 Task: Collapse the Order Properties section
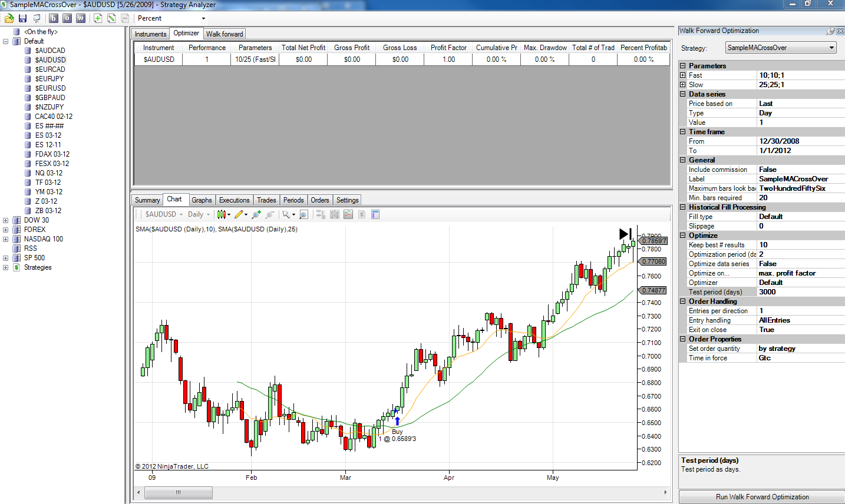coord(683,339)
